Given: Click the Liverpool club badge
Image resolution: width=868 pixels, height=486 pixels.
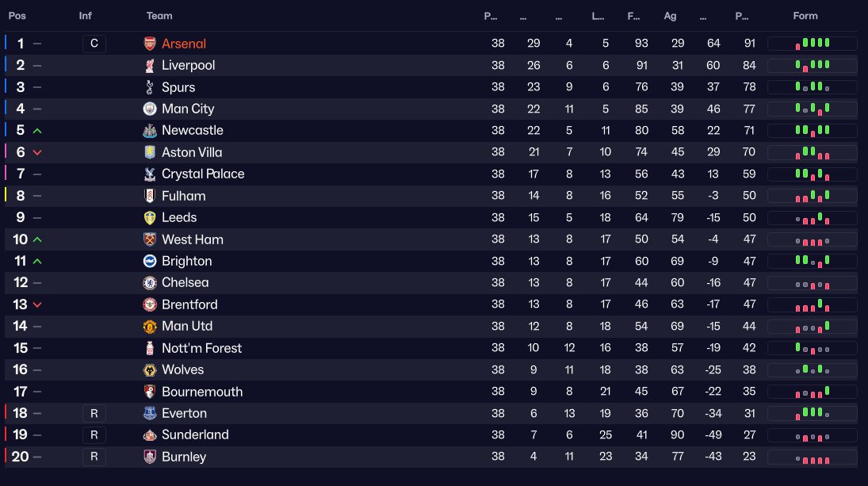Looking at the screenshot, I should coord(150,66).
